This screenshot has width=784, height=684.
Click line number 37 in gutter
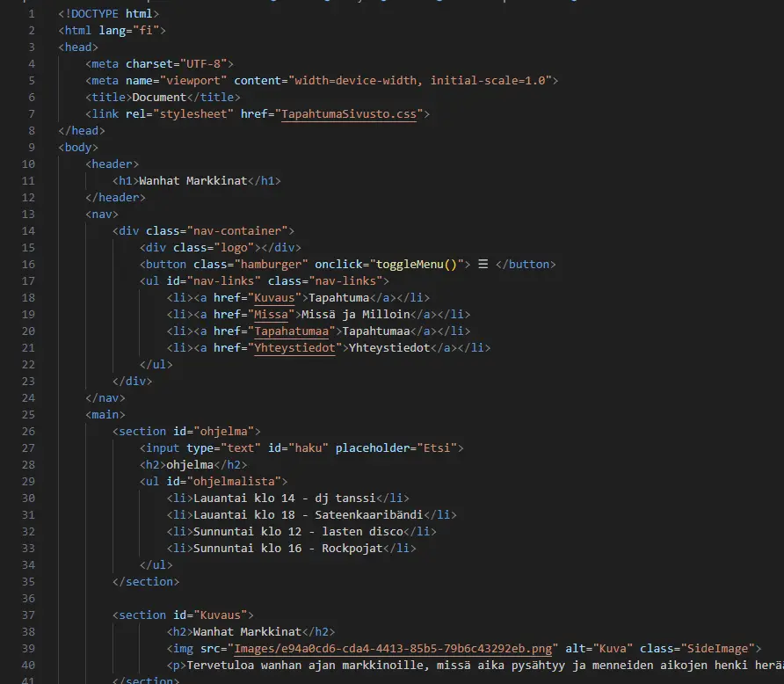pyautogui.click(x=28, y=615)
